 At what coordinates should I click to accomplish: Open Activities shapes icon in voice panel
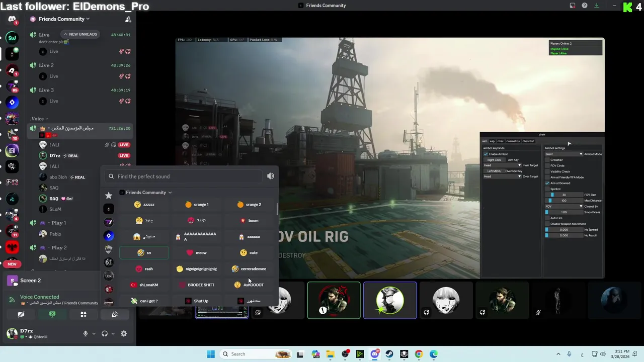[x=84, y=314]
